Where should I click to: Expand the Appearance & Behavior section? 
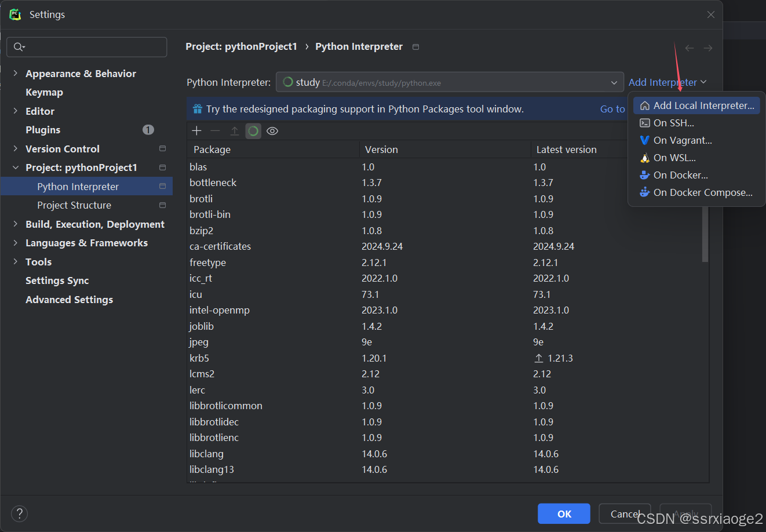click(16, 74)
